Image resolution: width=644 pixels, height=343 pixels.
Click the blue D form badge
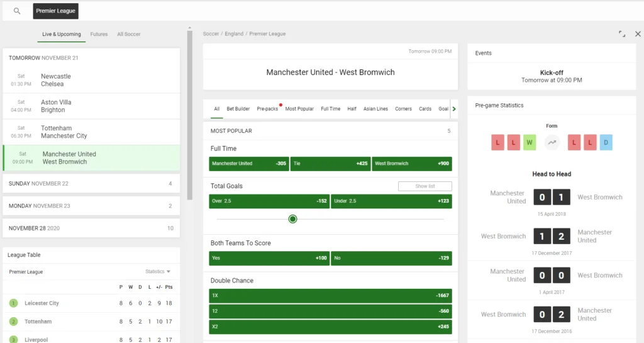pyautogui.click(x=606, y=142)
